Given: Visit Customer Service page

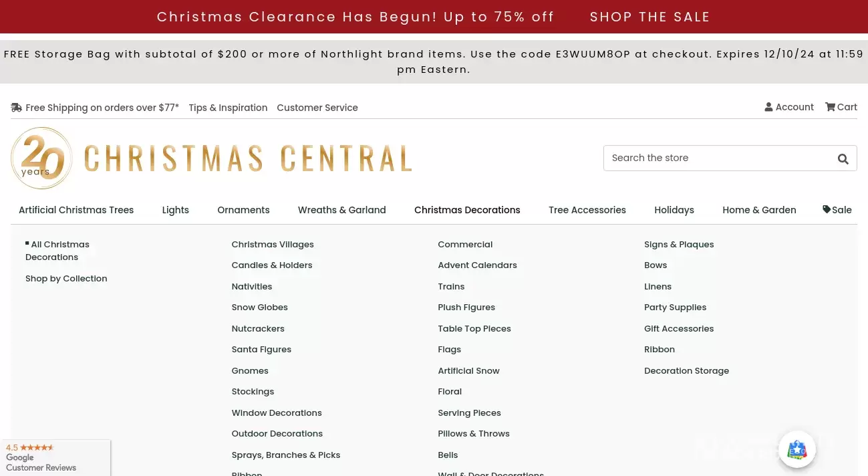Looking at the screenshot, I should [x=317, y=108].
